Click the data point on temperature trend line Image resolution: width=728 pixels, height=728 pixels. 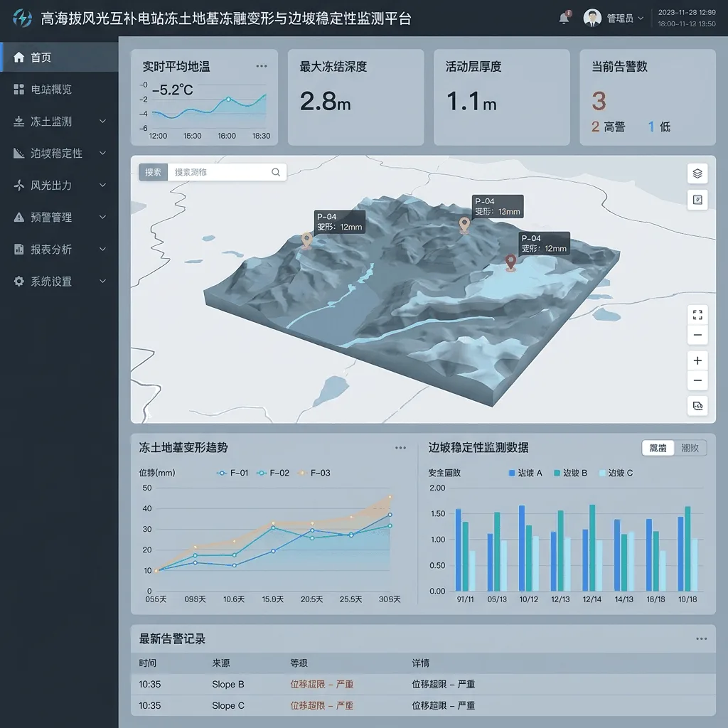[x=228, y=99]
